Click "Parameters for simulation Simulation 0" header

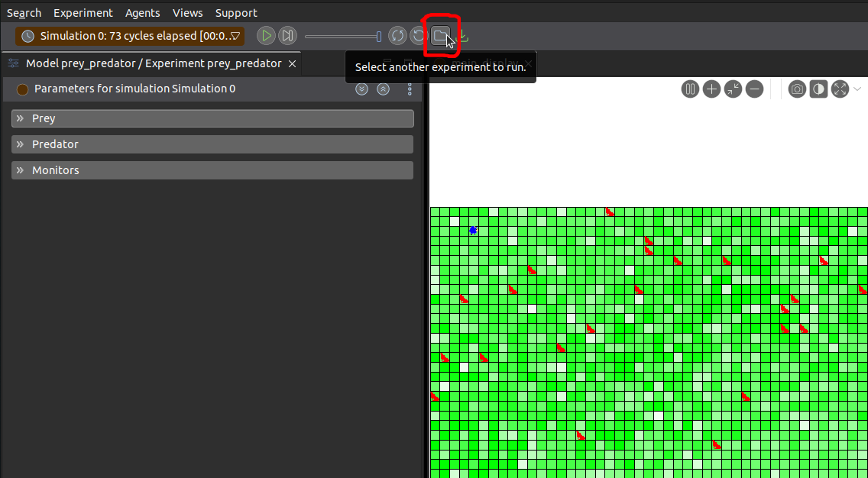point(134,89)
